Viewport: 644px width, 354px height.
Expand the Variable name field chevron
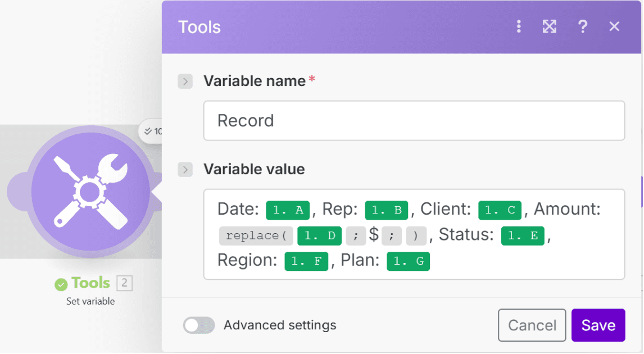coord(185,81)
